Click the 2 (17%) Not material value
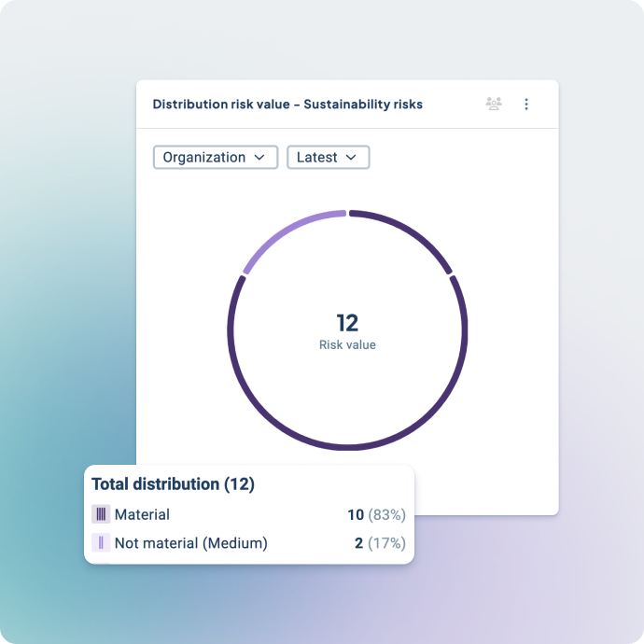This screenshot has height=644, width=644. click(x=379, y=543)
